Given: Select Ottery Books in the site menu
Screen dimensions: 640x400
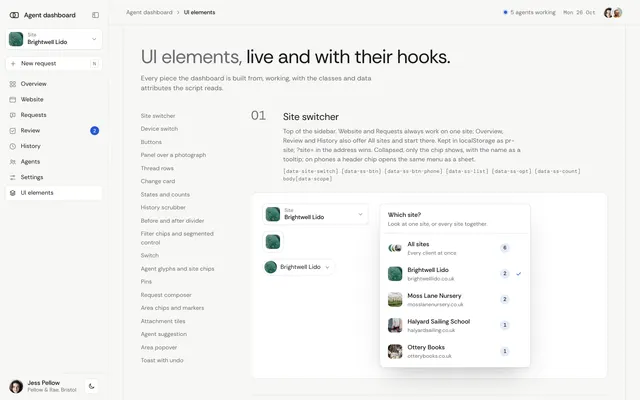Looking at the screenshot, I should (x=455, y=351).
